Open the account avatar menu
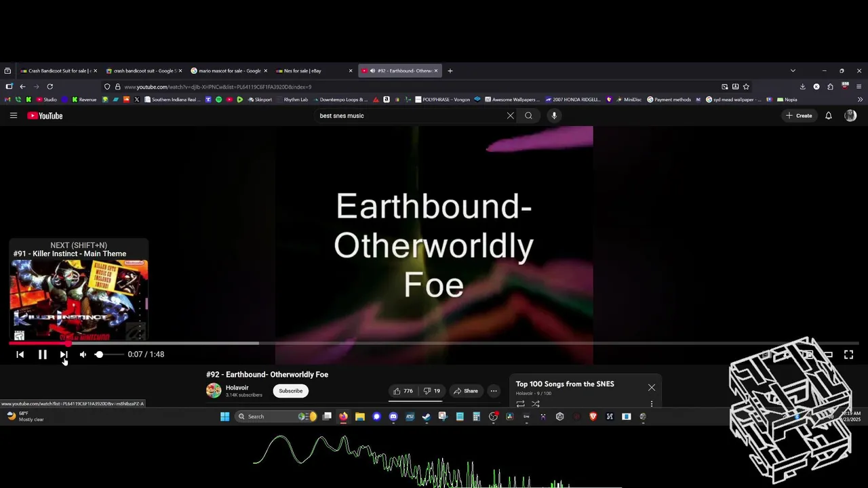 (x=850, y=116)
